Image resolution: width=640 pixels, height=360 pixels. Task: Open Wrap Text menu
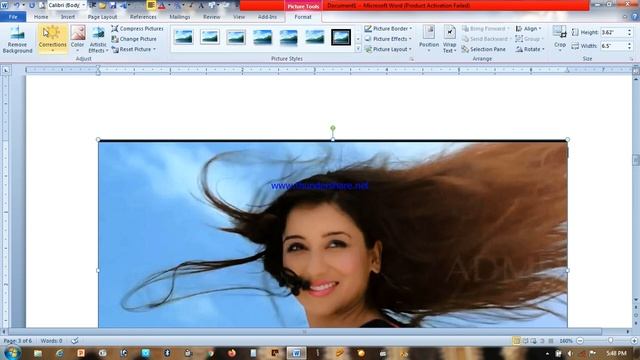[449, 39]
